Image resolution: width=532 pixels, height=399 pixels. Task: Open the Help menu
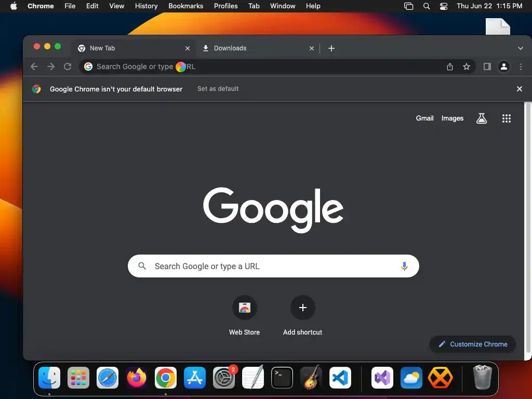pos(313,6)
